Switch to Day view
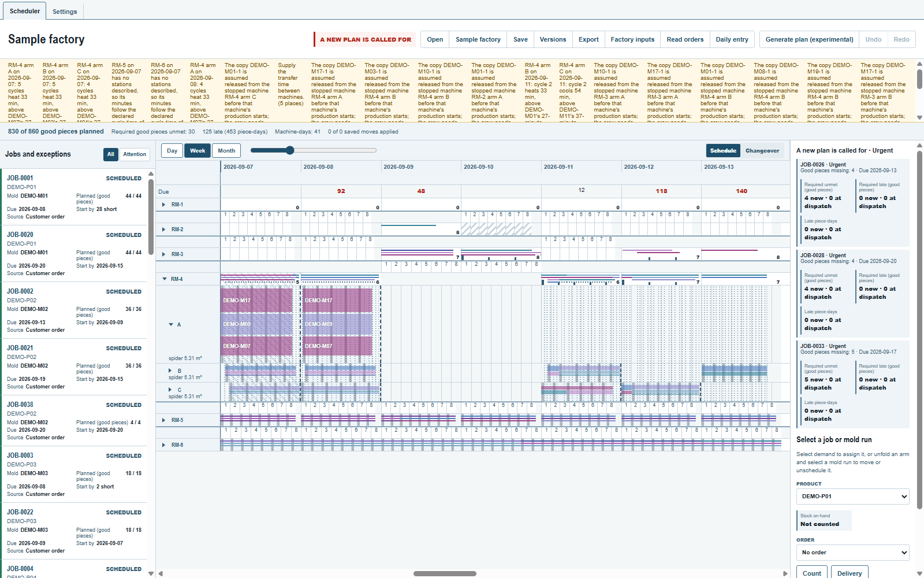Image resolution: width=924 pixels, height=578 pixels. coord(172,151)
